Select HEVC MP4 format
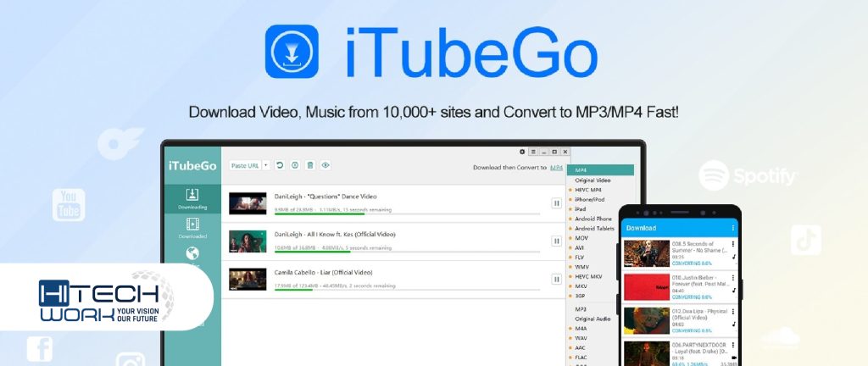868x366 pixels. pos(588,190)
